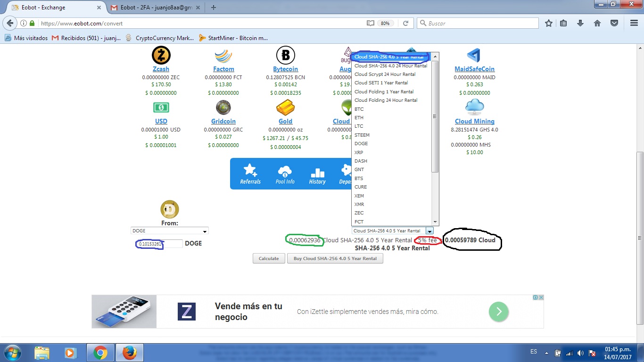Click the MaidSafeCoin logo icon
This screenshot has height=362, width=644.
(474, 56)
